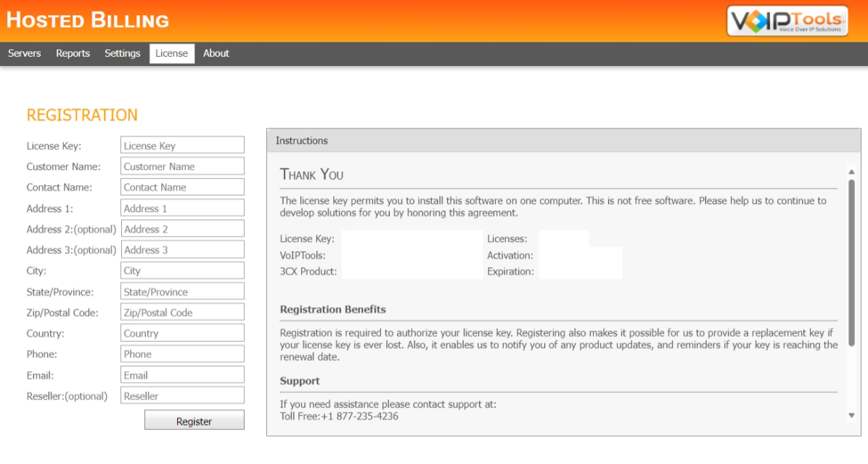Click the VoIPTools logo
Viewport: 868px width, 464px height.
[788, 21]
